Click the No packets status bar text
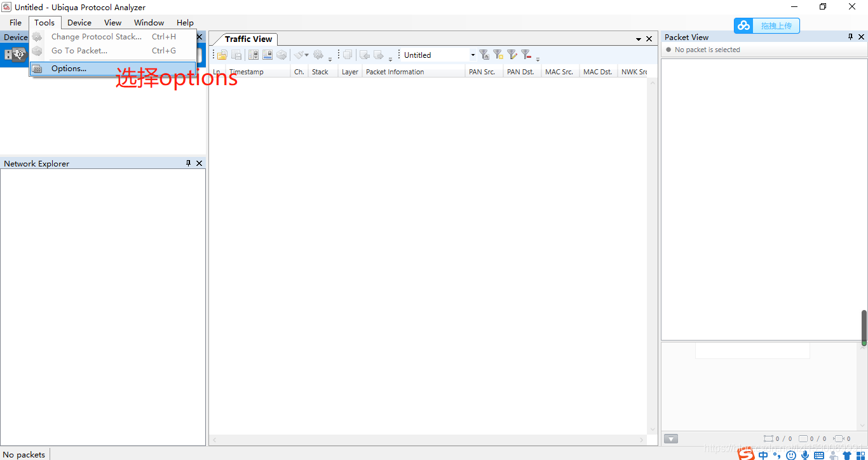Viewport: 868px width, 460px height. point(24,454)
